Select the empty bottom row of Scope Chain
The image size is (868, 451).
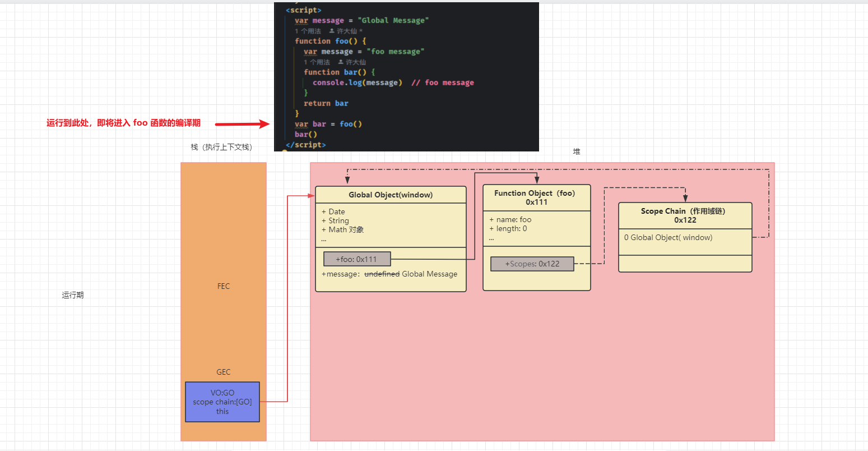point(685,264)
